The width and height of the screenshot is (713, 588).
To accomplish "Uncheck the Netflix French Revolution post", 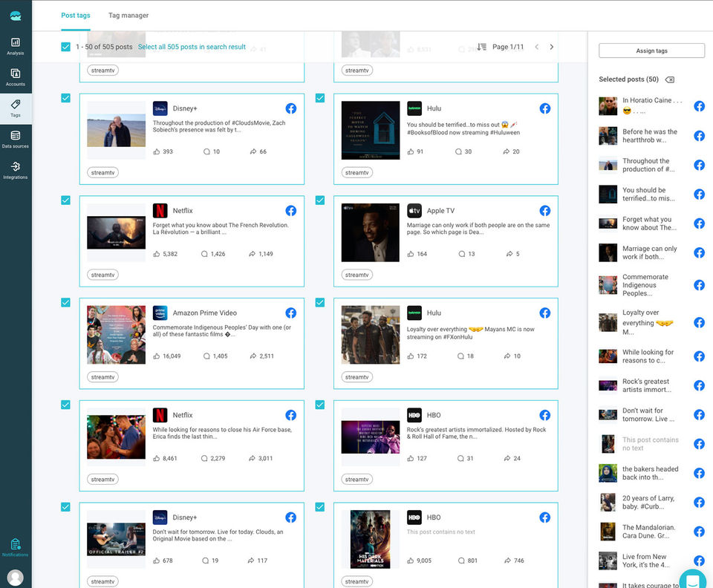I will point(65,200).
